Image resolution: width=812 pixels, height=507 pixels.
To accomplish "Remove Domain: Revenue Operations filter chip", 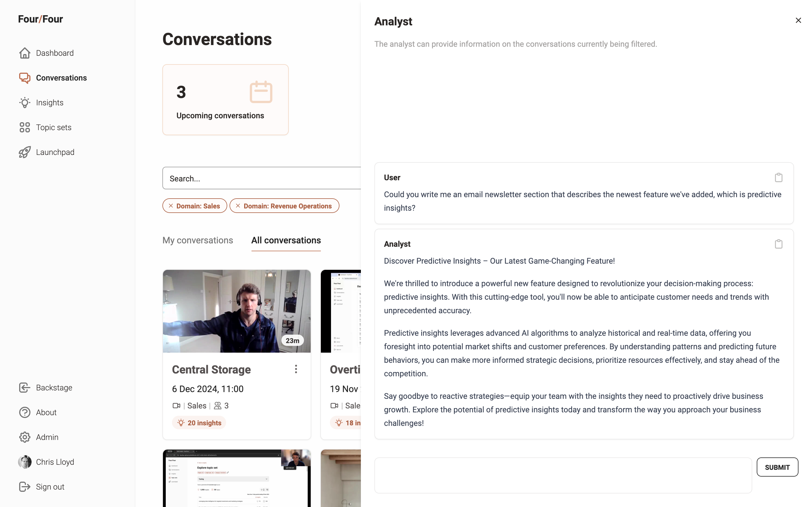I will [x=238, y=206].
